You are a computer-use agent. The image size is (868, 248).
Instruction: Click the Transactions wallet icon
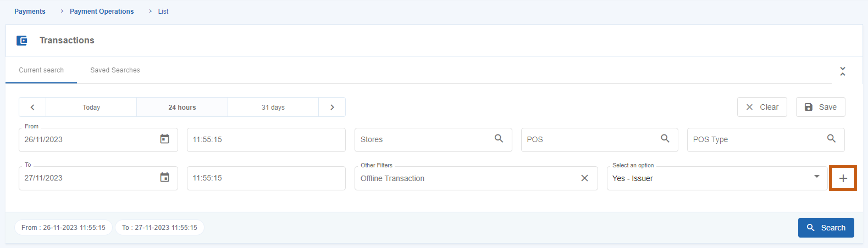(22, 41)
